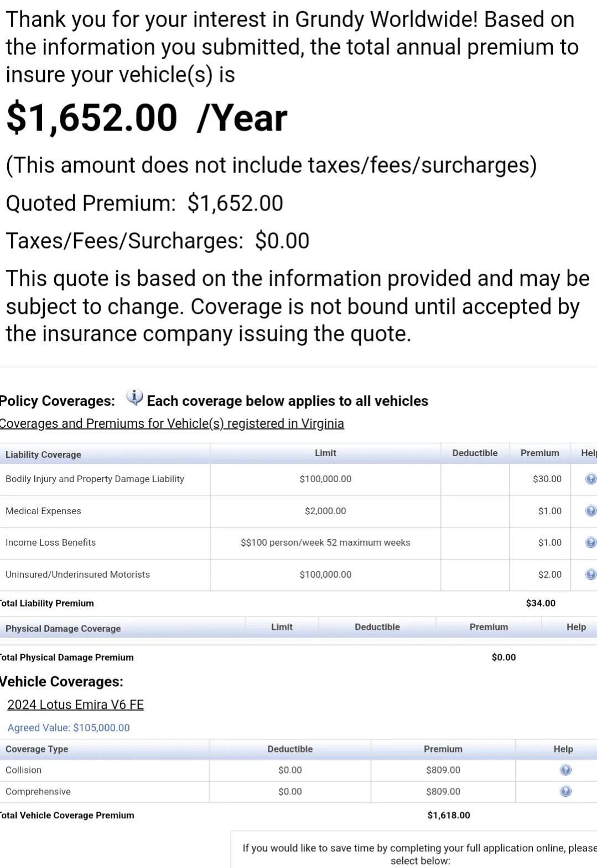Select the Premium column header
Image resolution: width=597 pixels, height=868 pixels.
click(539, 453)
